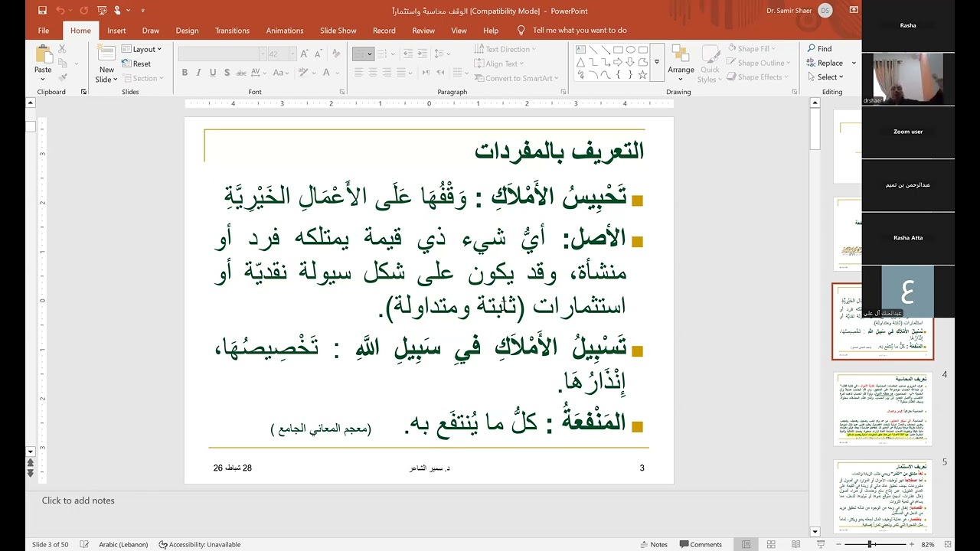Switch to the Transitions tab
Image resolution: width=980 pixels, height=551 pixels.
tap(232, 31)
